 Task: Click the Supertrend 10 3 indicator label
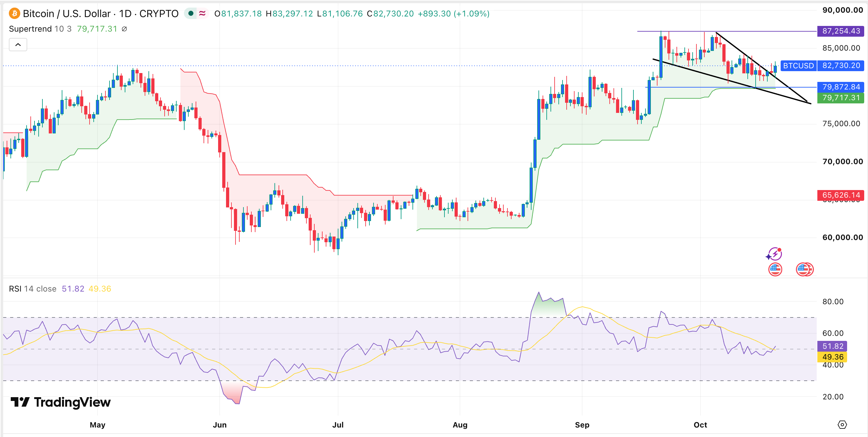pos(40,29)
